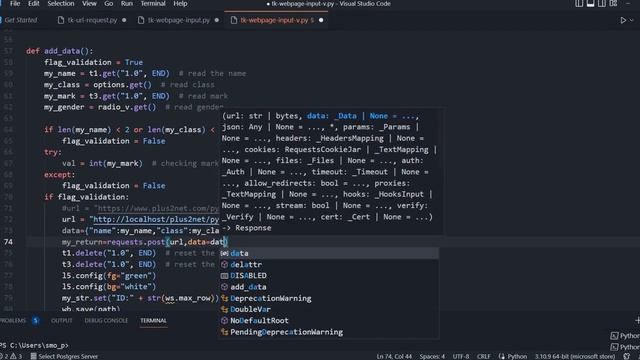Click the Problems count badge
640x360 pixels.
click(36, 321)
